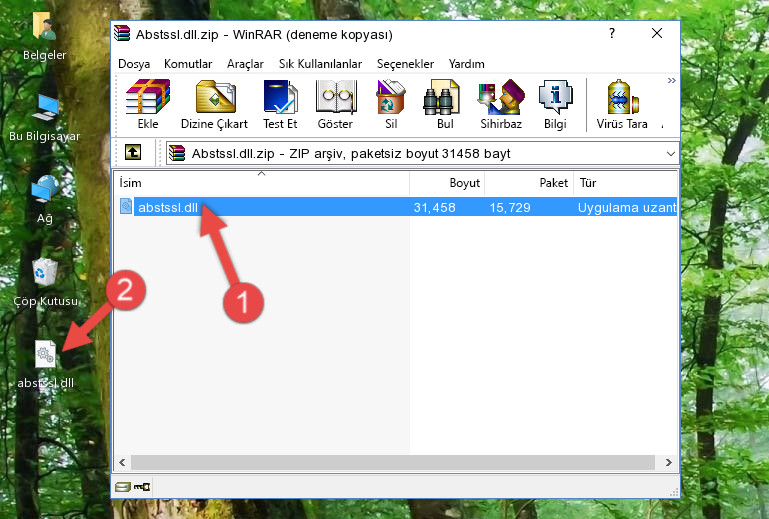The image size is (769, 519).
Task: Click the Ekle (Add) toolbar icon
Action: 148,104
